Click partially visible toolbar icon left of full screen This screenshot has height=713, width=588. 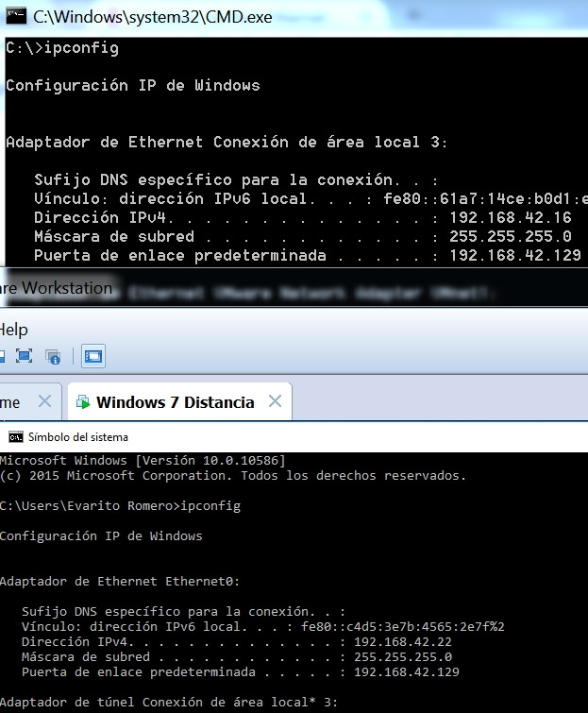tap(3, 356)
